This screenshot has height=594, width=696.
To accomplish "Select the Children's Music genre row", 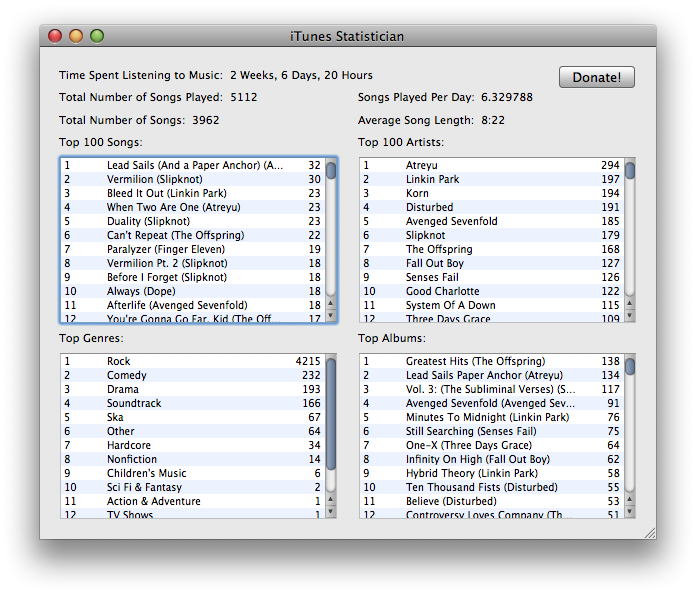I will [x=193, y=473].
